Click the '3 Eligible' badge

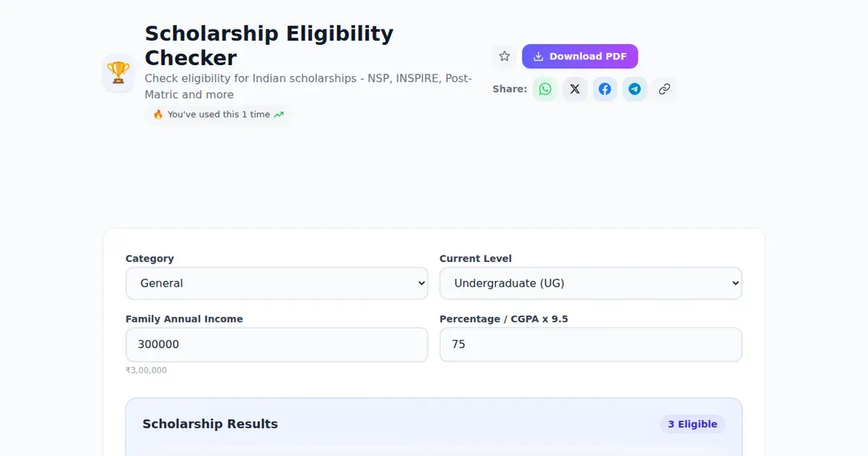[692, 424]
